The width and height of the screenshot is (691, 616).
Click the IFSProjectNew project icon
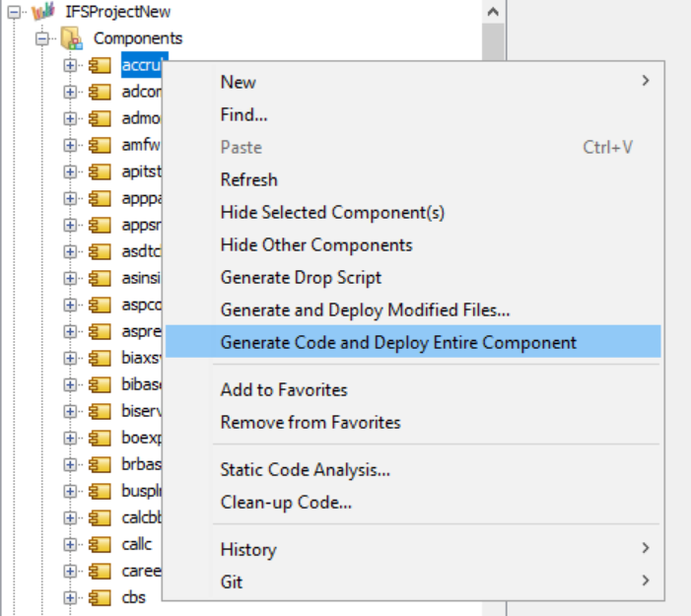(42, 13)
